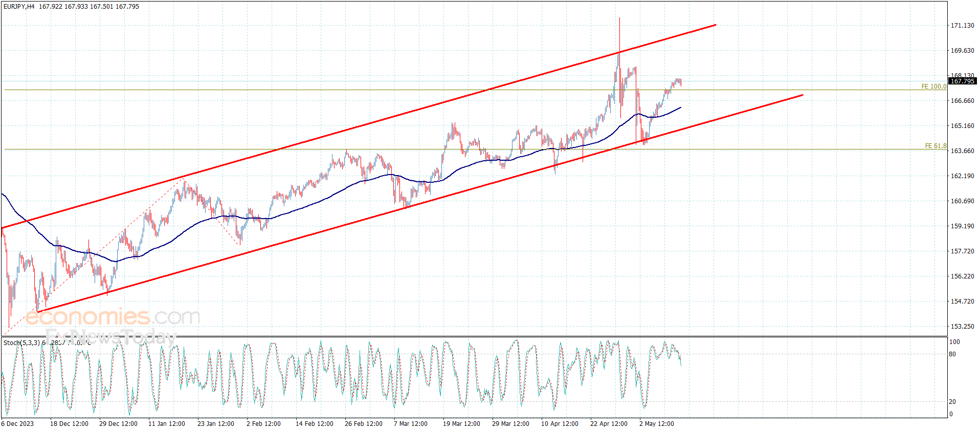This screenshot has height=430, width=980.
Task: Click the 153.250 price axis value
Action: (x=962, y=327)
